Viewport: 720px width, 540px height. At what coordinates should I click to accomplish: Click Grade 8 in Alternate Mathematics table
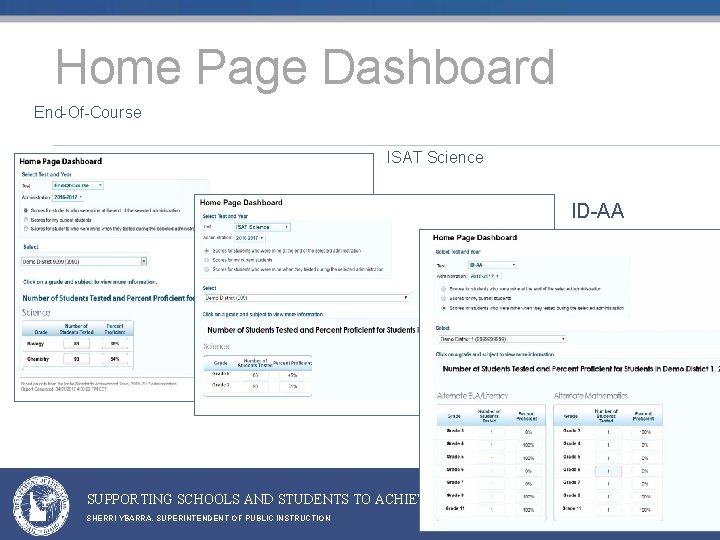[x=572, y=496]
